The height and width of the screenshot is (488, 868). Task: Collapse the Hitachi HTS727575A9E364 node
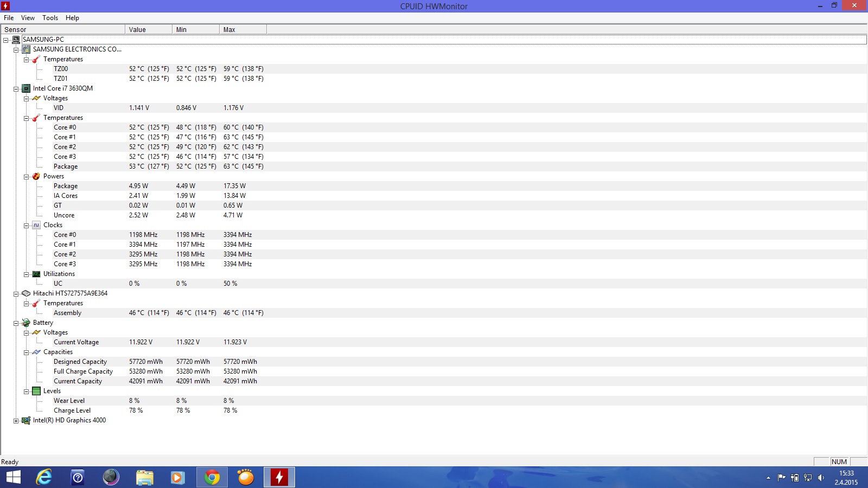click(16, 293)
